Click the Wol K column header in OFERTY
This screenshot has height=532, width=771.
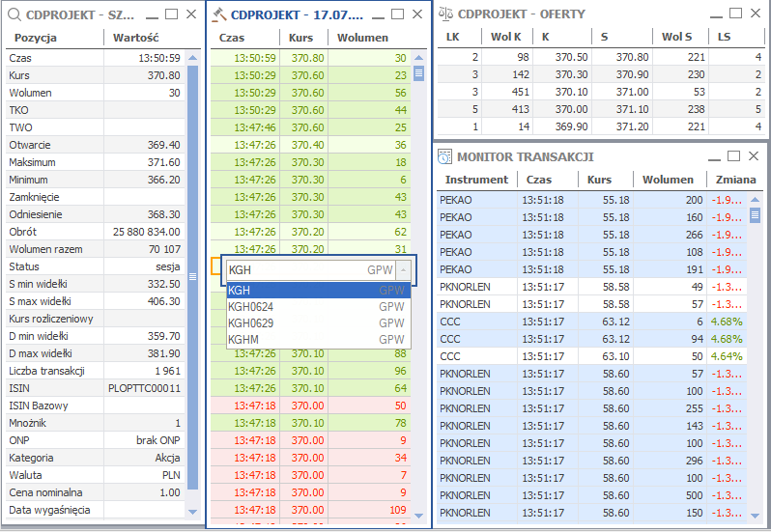coord(506,37)
